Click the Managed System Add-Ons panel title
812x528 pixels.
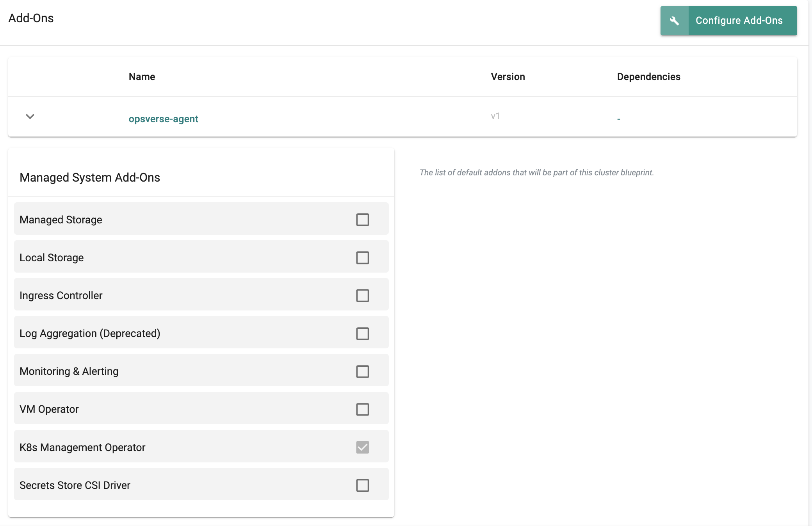pyautogui.click(x=90, y=177)
